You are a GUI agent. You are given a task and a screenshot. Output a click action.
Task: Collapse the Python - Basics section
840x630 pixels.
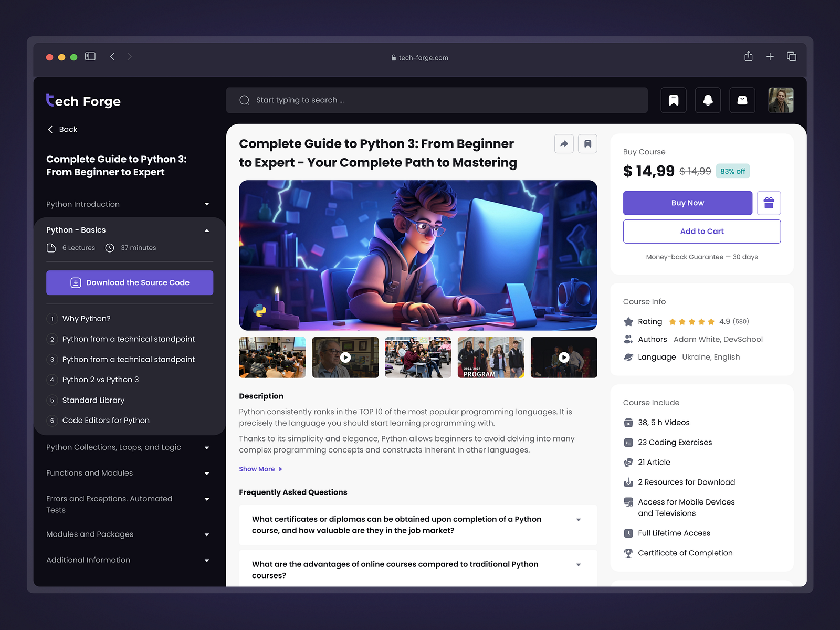coord(206,230)
